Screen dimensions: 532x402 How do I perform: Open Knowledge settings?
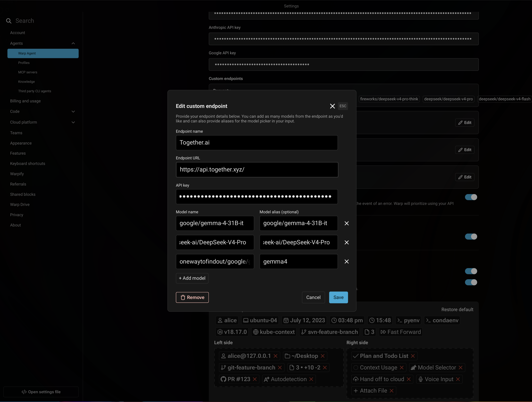coord(26,82)
